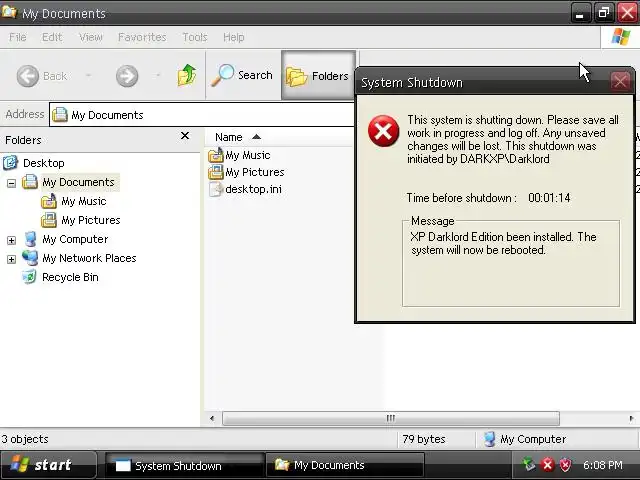Screen dimensions: 640x480
Task: Select My Network Places in tree
Action: (89, 258)
